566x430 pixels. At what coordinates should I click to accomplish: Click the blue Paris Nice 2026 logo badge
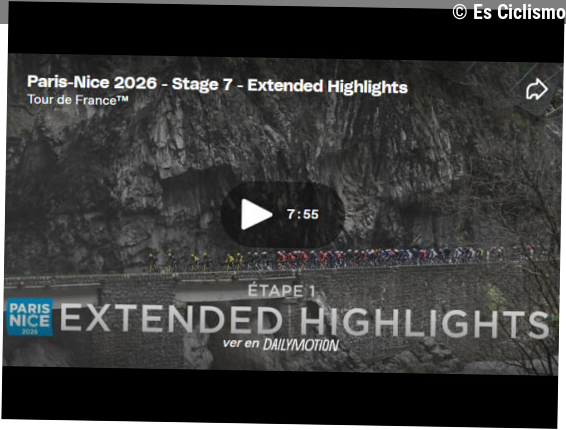coord(30,317)
